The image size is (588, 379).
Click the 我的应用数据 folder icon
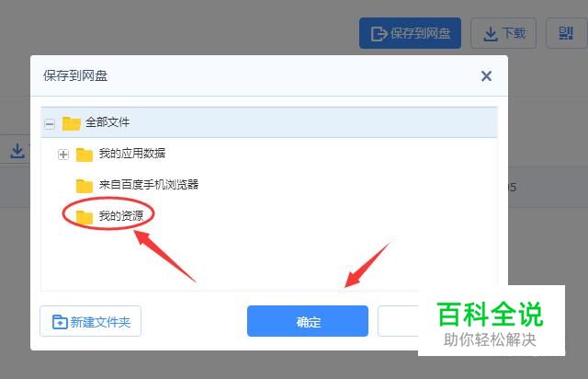pos(85,155)
